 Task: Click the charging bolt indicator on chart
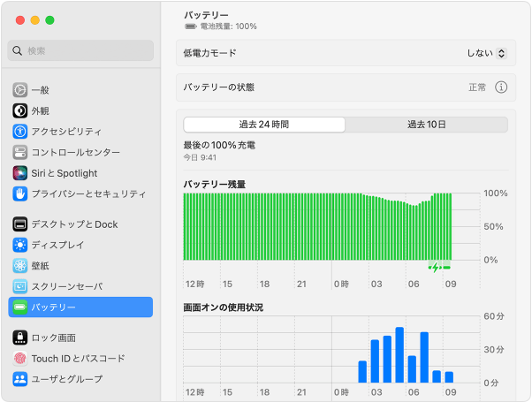coord(436,268)
